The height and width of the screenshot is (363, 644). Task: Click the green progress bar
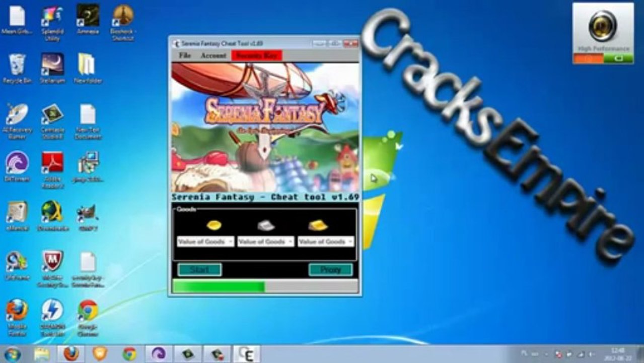pos(265,286)
